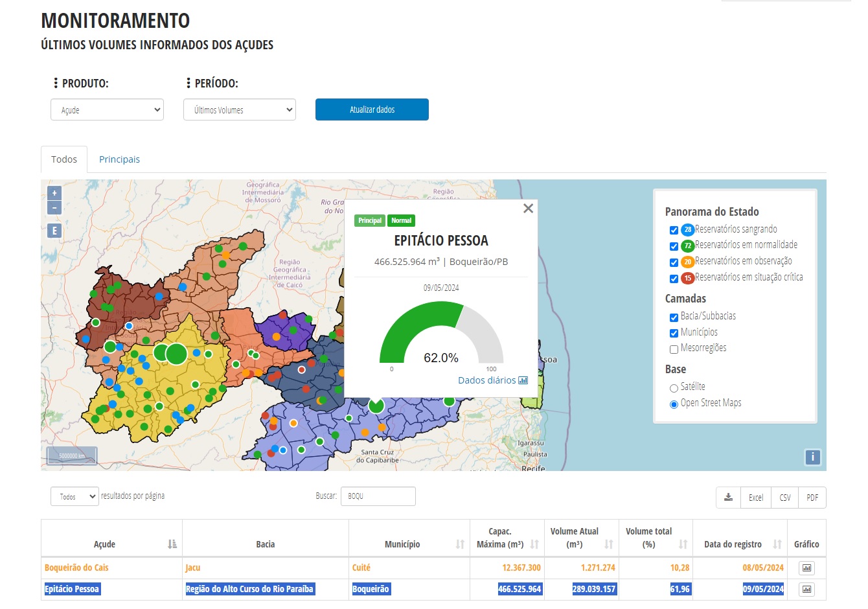
Task: Click in the Buscar search field
Action: pos(378,496)
